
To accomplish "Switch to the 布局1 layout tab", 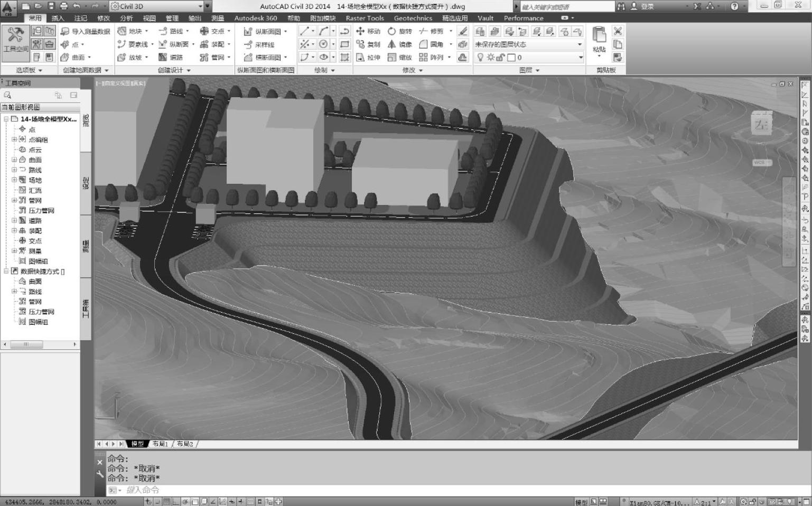I will click(x=160, y=444).
